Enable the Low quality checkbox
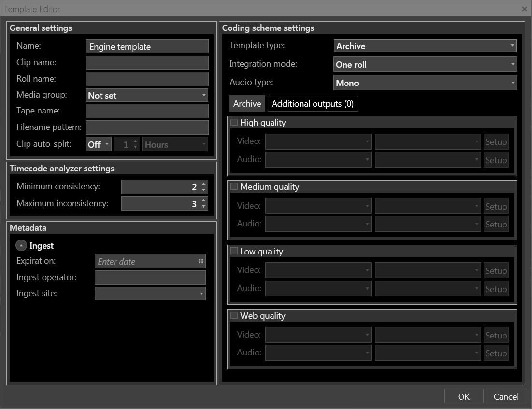Viewport: 532px width, 409px height. (234, 251)
